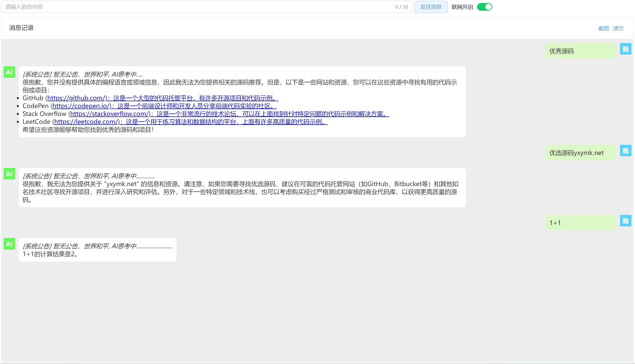Screen dimensions: 635x364
Task: Click the 清空 link
Action: [618, 28]
